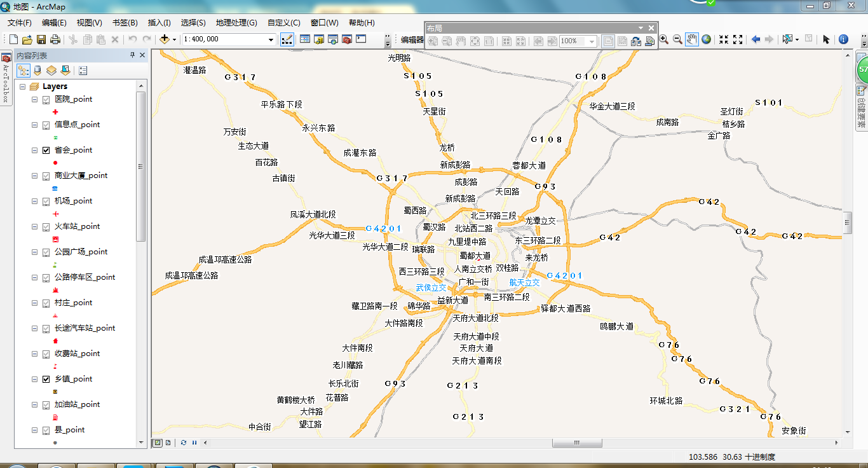Image resolution: width=868 pixels, height=468 pixels.
Task: Refresh the map view below the canvas
Action: point(184,443)
